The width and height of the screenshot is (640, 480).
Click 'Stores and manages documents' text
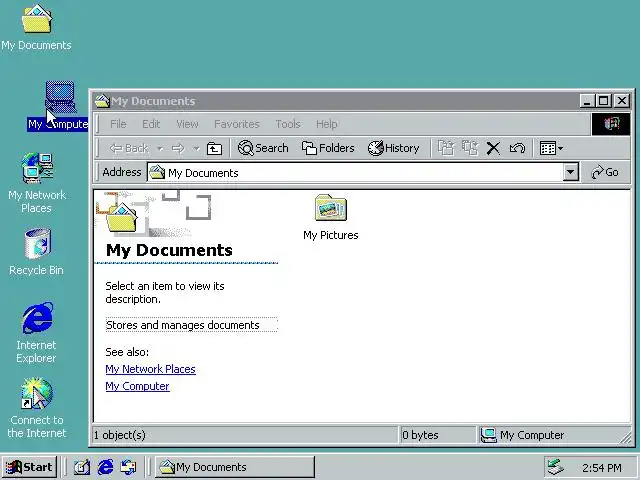coord(182,325)
